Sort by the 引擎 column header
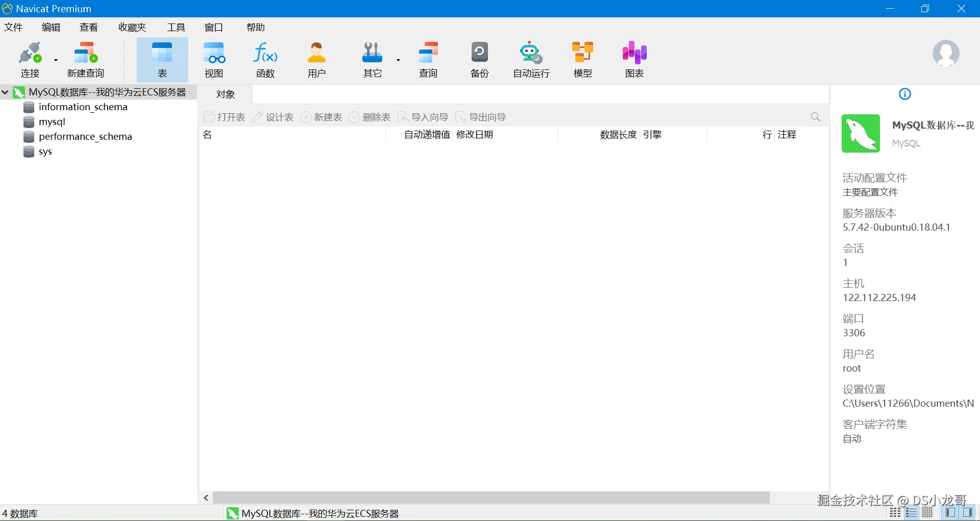The width and height of the screenshot is (980, 521). click(x=673, y=135)
